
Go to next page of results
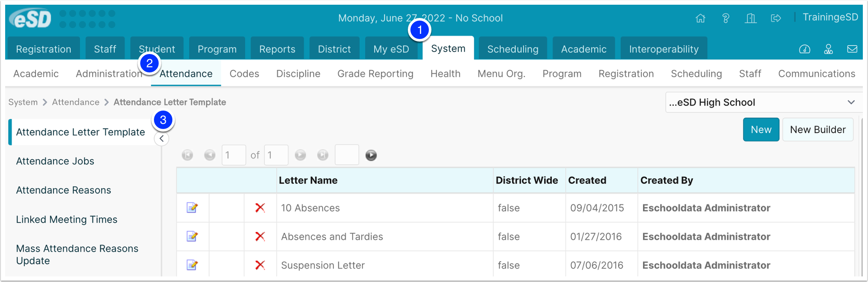click(x=301, y=155)
